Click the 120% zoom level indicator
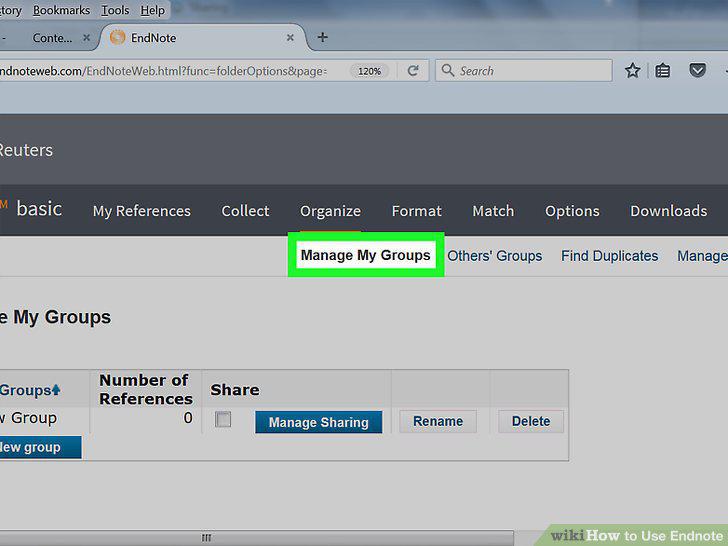Image resolution: width=728 pixels, height=546 pixels. point(369,71)
